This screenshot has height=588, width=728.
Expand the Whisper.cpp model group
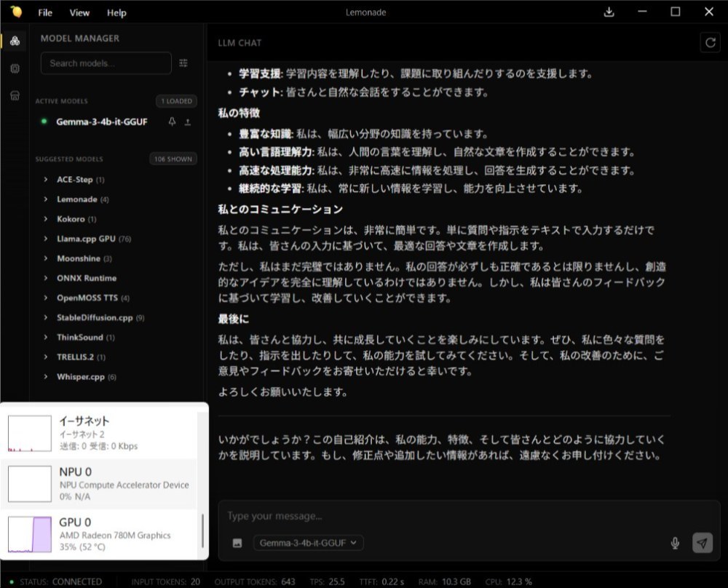[82, 377]
